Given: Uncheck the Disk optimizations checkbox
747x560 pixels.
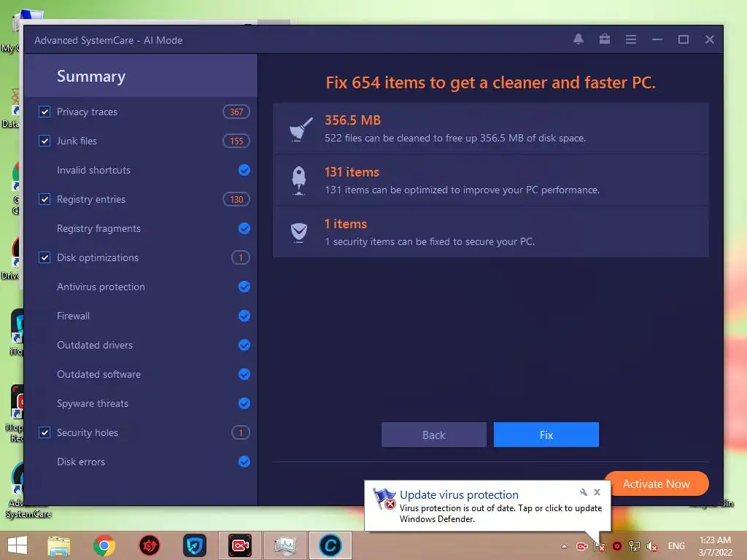Looking at the screenshot, I should [44, 257].
